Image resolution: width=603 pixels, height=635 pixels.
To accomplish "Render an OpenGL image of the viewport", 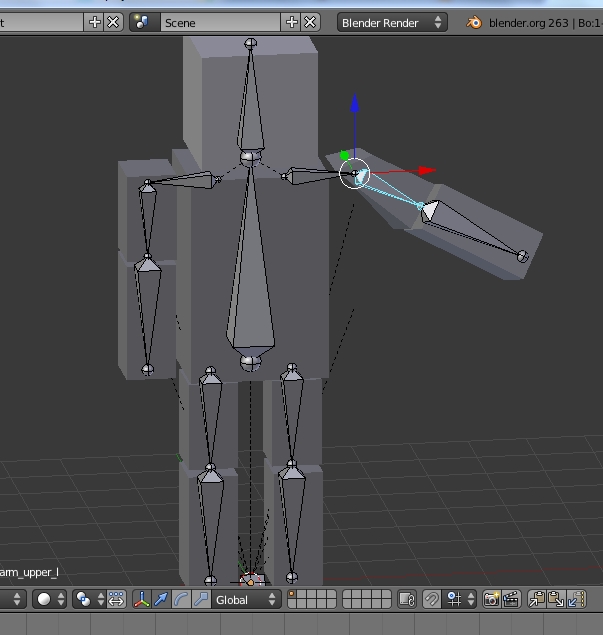I will pyautogui.click(x=492, y=599).
